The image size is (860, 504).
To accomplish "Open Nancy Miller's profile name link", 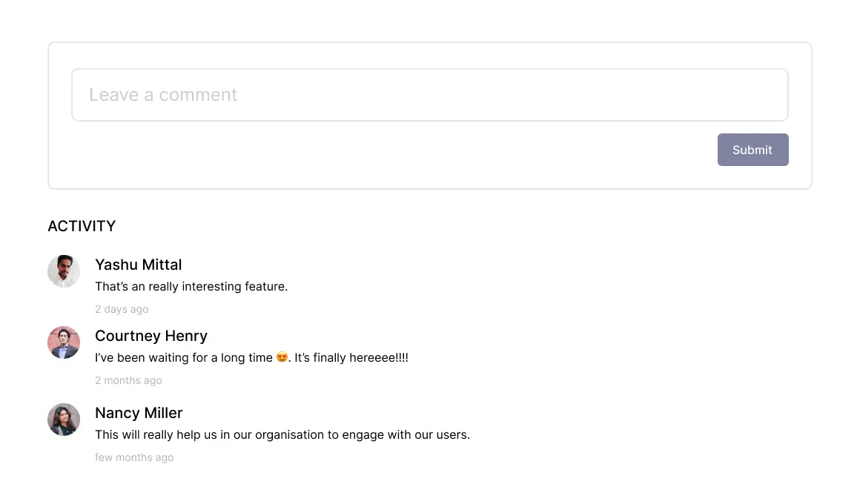I will tap(139, 413).
